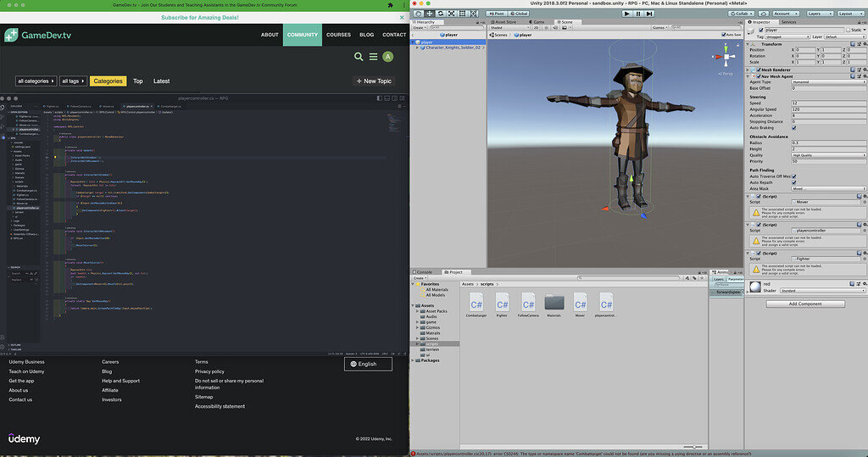Click the Add Component button

pos(804,303)
